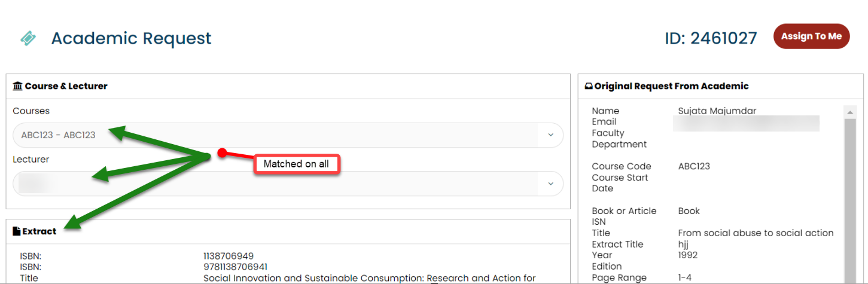
Task: Click the inbox icon before Original Request From Academic
Action: pos(589,86)
